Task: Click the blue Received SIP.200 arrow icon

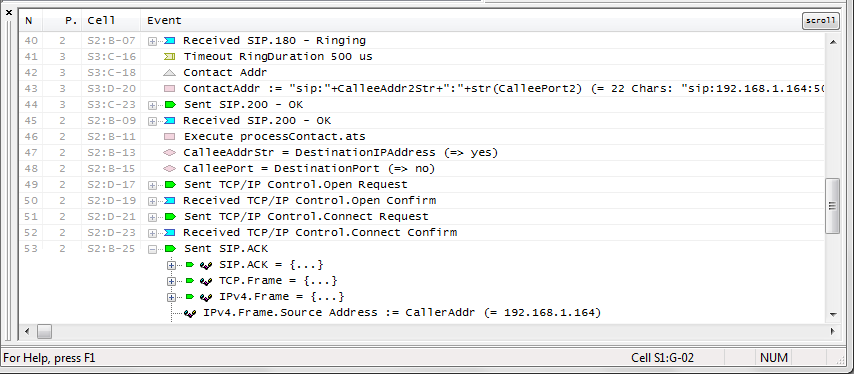Action: 170,120
